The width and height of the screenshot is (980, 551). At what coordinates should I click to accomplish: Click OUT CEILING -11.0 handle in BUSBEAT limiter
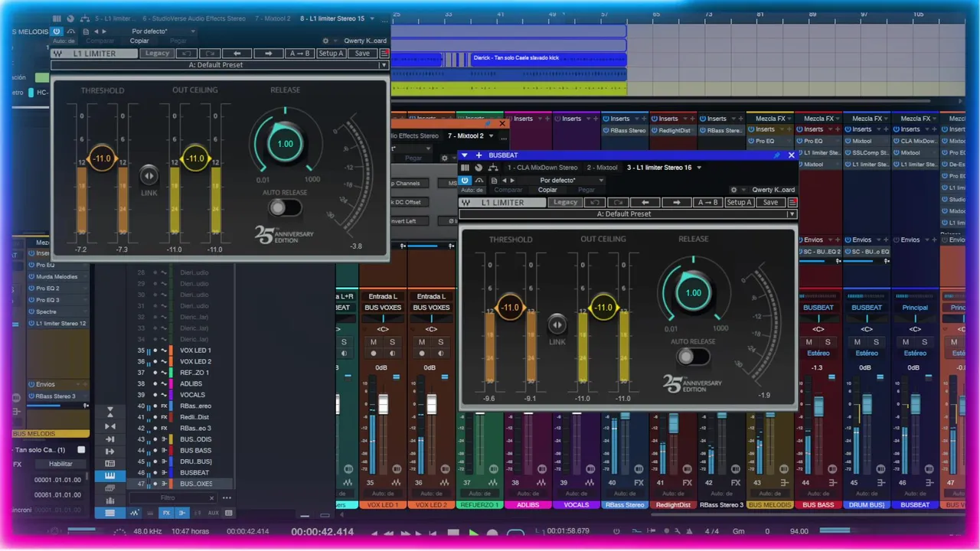point(603,307)
